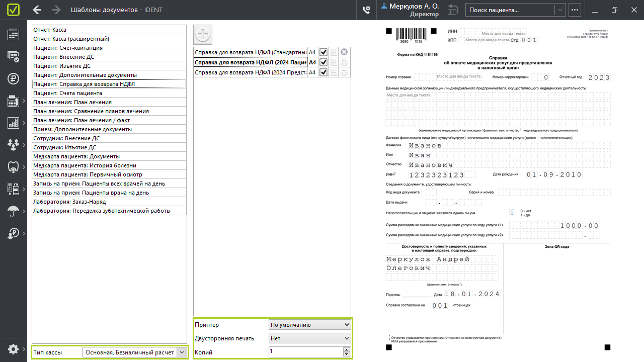The image size is (644, 362).
Task: Add new template with plus button
Action: [203, 35]
